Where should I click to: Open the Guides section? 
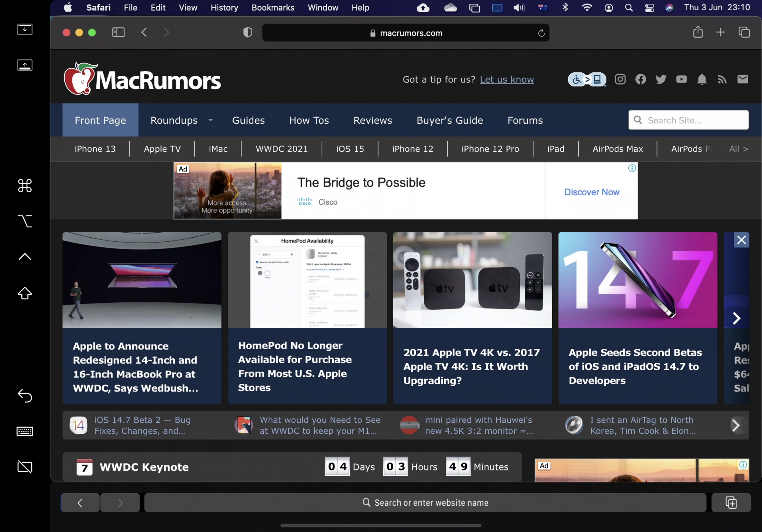click(248, 120)
